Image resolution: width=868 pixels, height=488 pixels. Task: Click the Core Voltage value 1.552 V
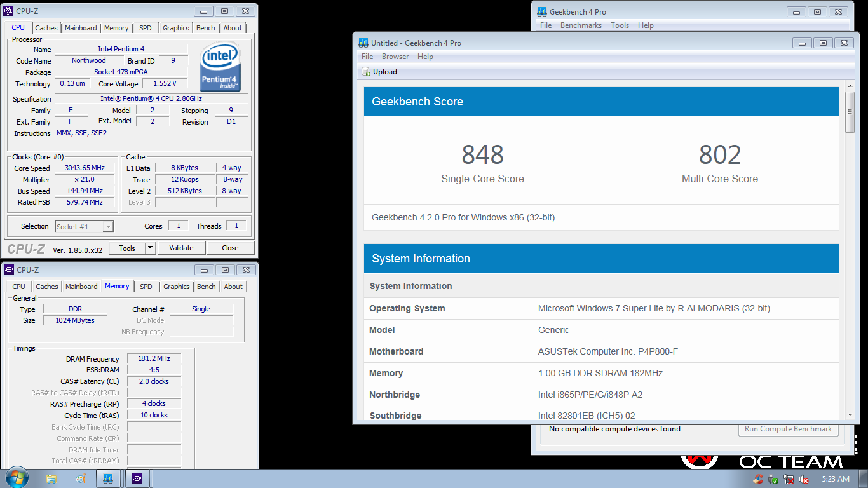click(x=164, y=83)
